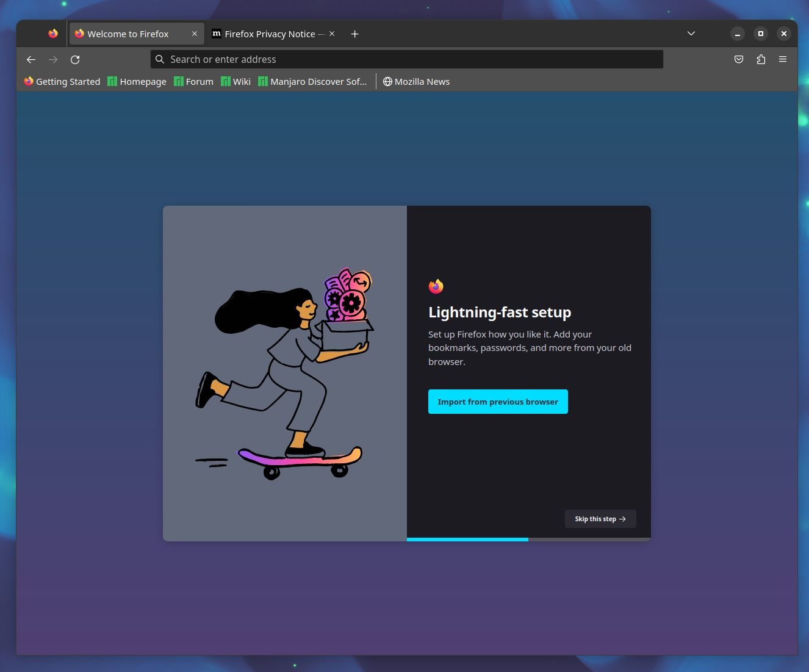The image size is (809, 672).
Task: Switch to the Firefox Privacy Notice tab
Action: [x=268, y=34]
